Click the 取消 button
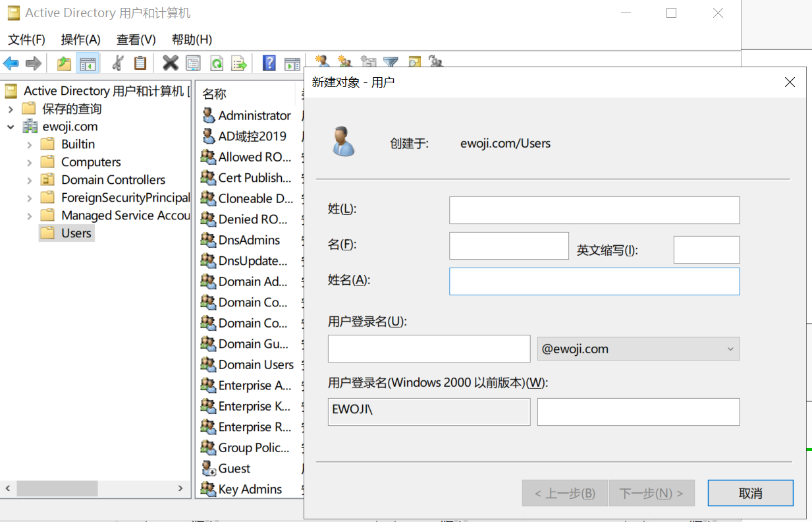 click(x=751, y=493)
